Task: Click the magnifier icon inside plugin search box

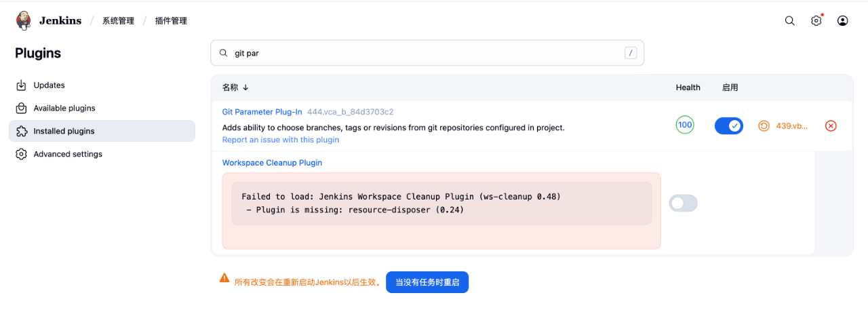Action: 223,53
